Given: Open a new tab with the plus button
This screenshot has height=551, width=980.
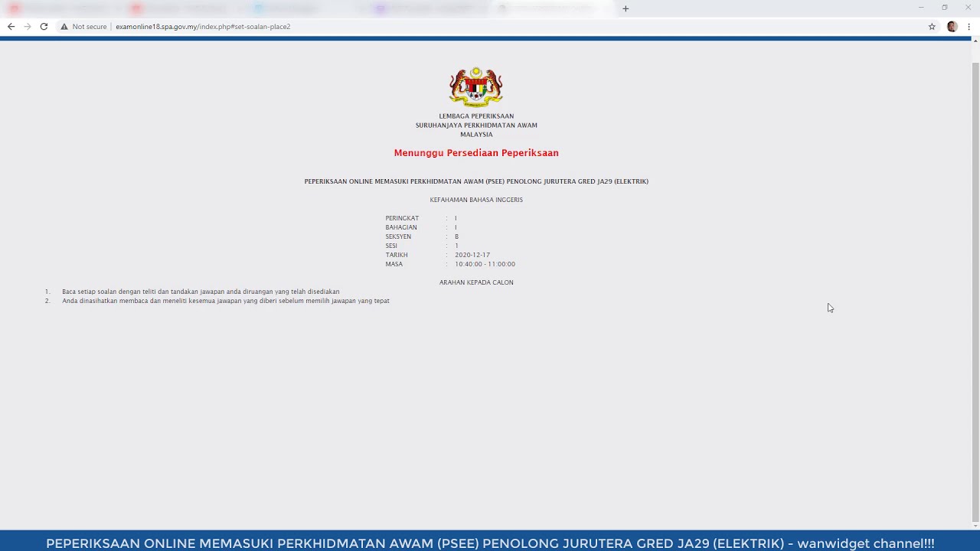Looking at the screenshot, I should pos(626,8).
